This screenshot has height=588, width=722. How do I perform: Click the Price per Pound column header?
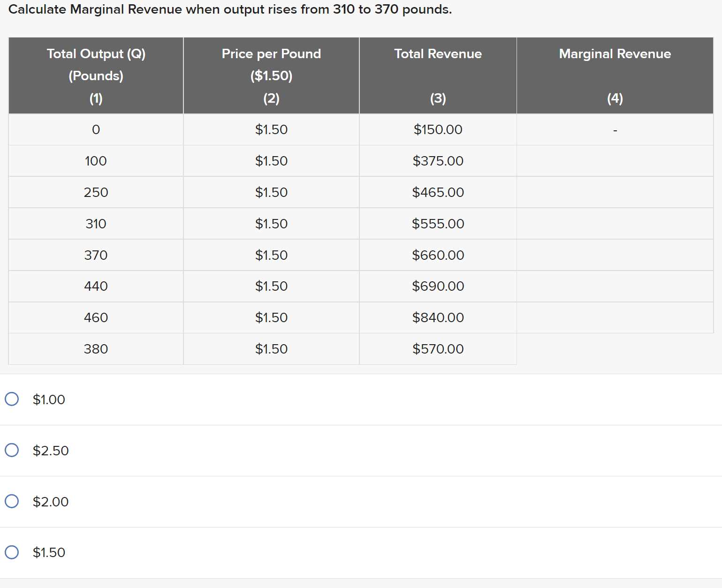click(x=271, y=75)
